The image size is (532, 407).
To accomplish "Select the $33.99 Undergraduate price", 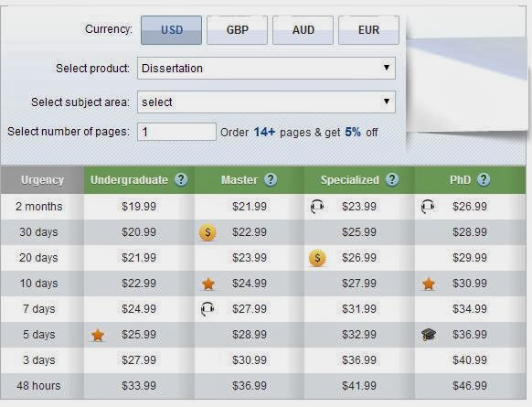I will point(139,386).
